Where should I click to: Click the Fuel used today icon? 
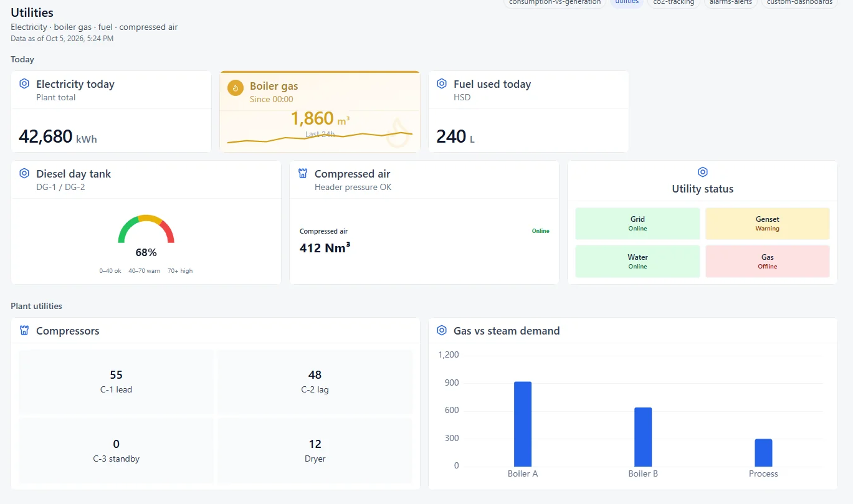point(442,83)
